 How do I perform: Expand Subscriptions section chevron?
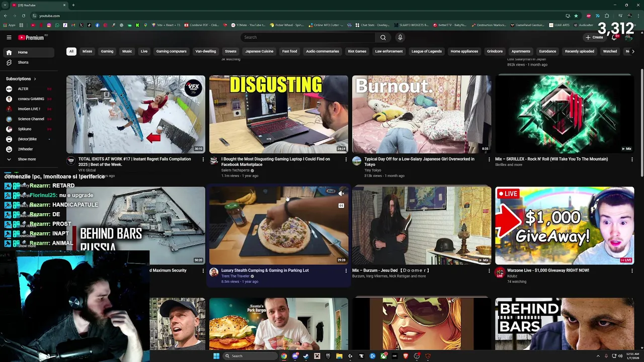35,79
